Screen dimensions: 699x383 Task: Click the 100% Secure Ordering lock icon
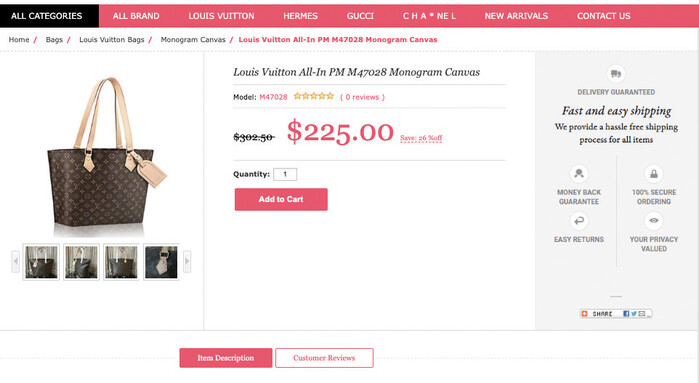(654, 173)
